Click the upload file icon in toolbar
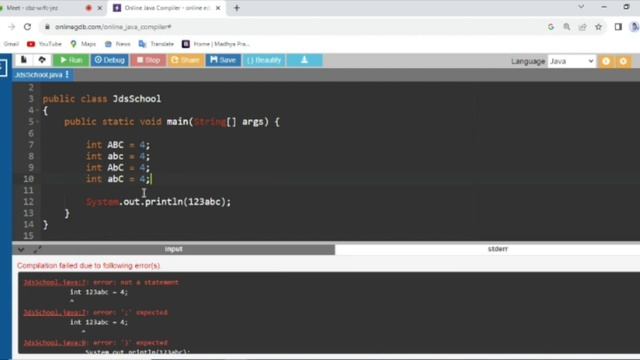 click(42, 60)
